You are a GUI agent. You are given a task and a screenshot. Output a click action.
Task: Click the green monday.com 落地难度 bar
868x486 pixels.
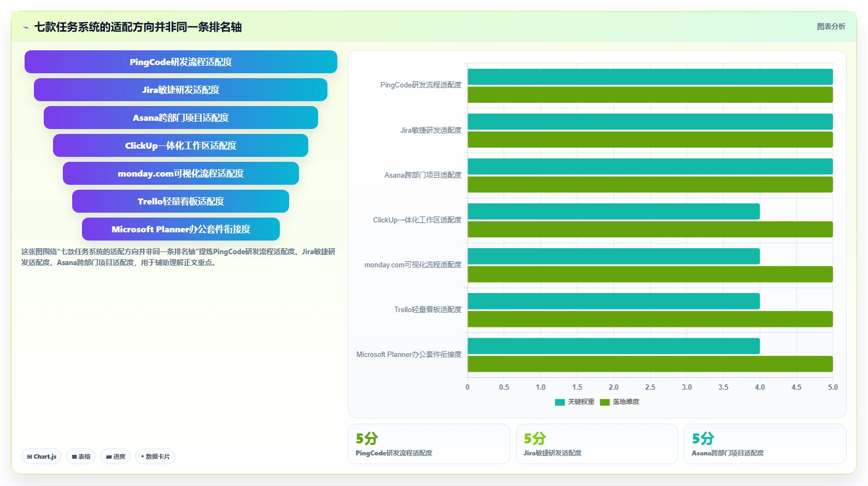[x=650, y=274]
